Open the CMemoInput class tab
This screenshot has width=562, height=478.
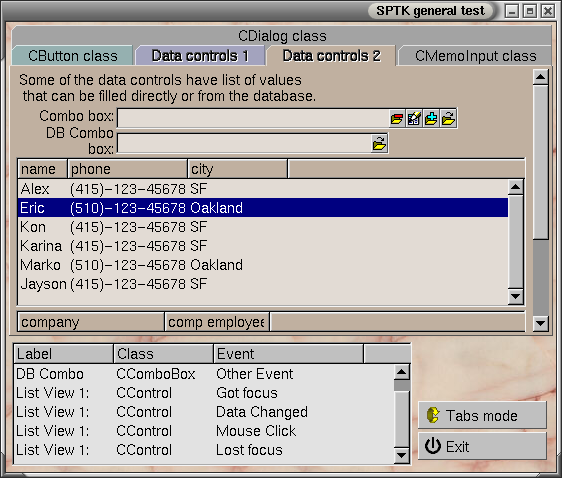click(x=476, y=56)
